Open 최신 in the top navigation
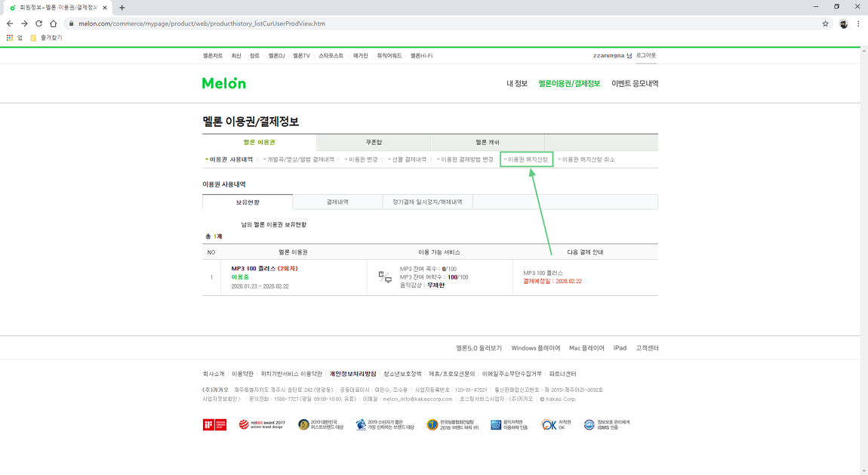Screen dimensions: 868x475 click(236, 56)
